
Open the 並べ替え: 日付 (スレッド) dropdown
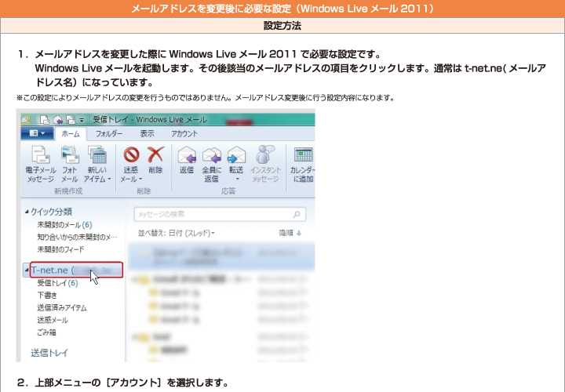tap(177, 233)
